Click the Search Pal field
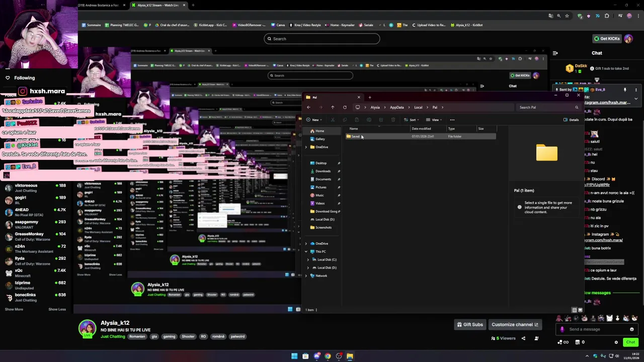The height and width of the screenshot is (362, 644). tap(548, 107)
